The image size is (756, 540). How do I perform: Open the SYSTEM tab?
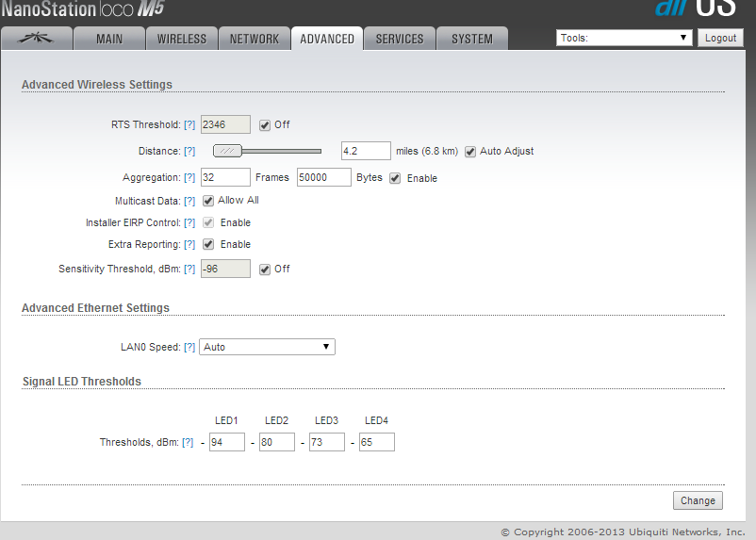coord(472,39)
